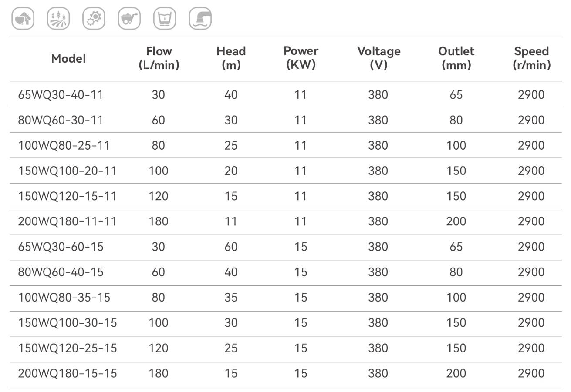
Task: Click model name 100WQ80-25-11
Action: [64, 145]
